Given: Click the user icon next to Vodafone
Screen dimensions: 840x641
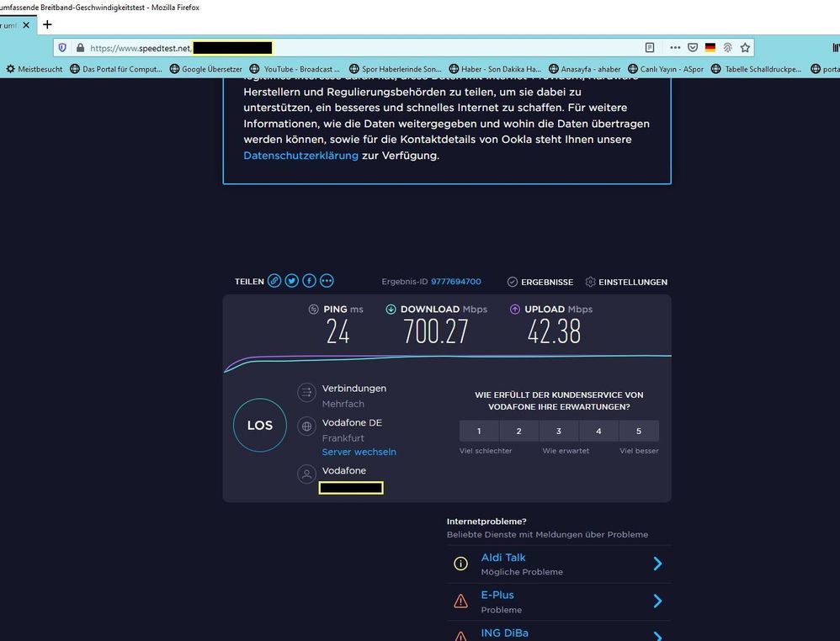Looking at the screenshot, I should [306, 474].
